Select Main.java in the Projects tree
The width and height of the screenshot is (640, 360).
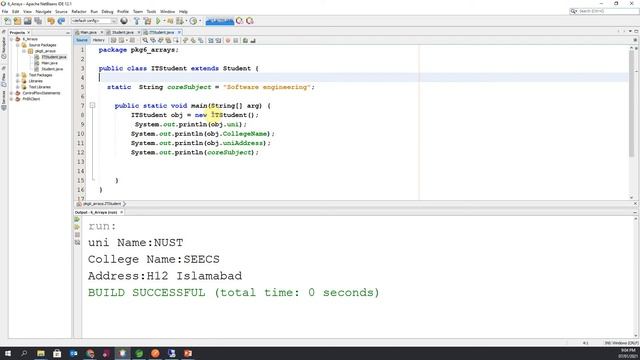click(49, 63)
